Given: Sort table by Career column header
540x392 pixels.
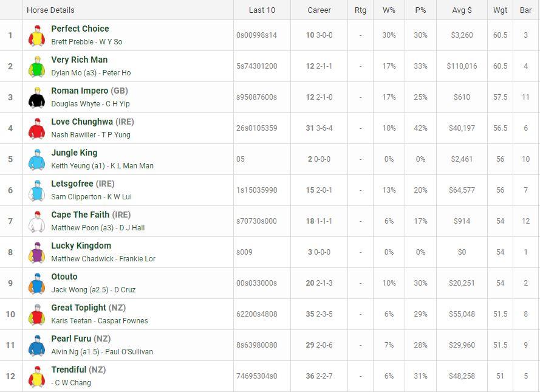Looking at the screenshot, I should point(320,10).
